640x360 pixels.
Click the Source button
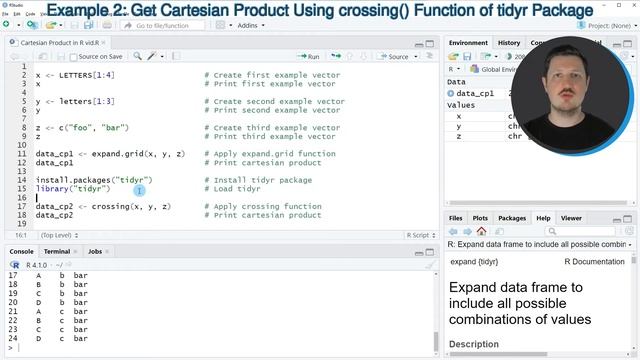(x=394, y=56)
